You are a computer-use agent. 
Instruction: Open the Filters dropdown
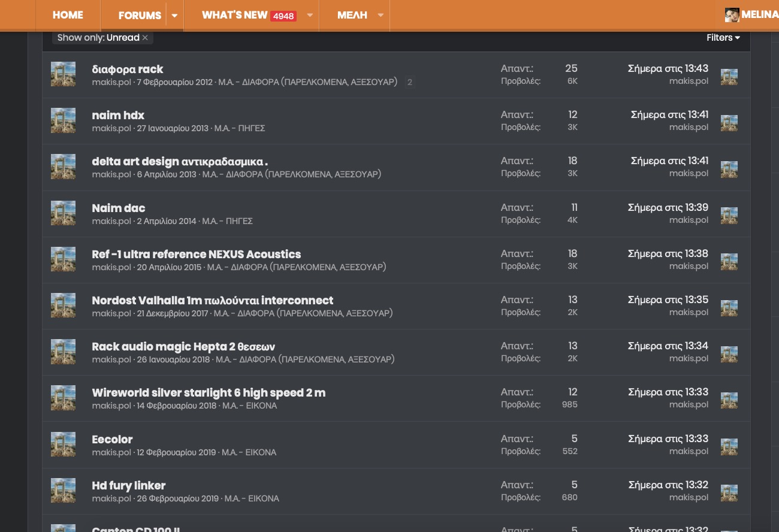click(x=723, y=38)
